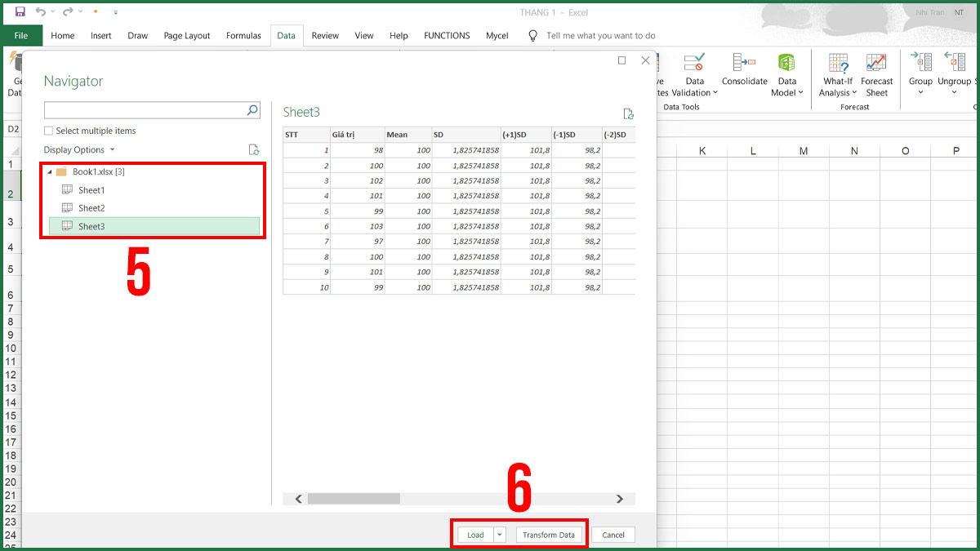Click the Save icon in title bar
980x551 pixels.
click(x=20, y=12)
